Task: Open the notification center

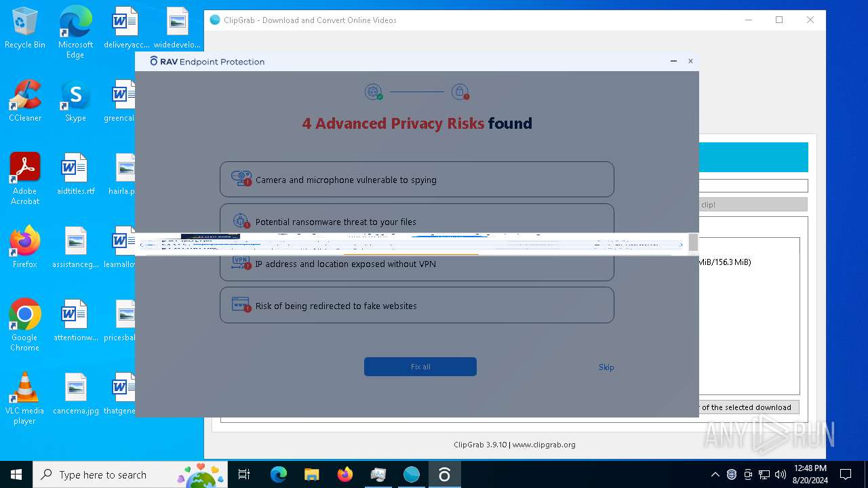Action: [x=846, y=474]
